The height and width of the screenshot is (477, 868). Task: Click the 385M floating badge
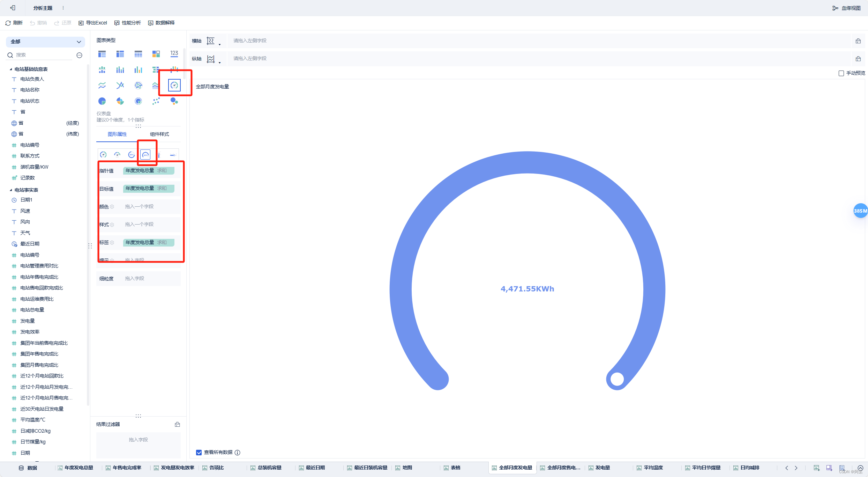(x=861, y=211)
